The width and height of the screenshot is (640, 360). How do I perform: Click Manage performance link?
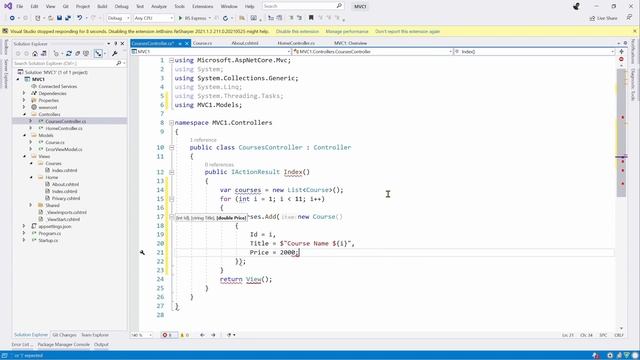pos(347,31)
